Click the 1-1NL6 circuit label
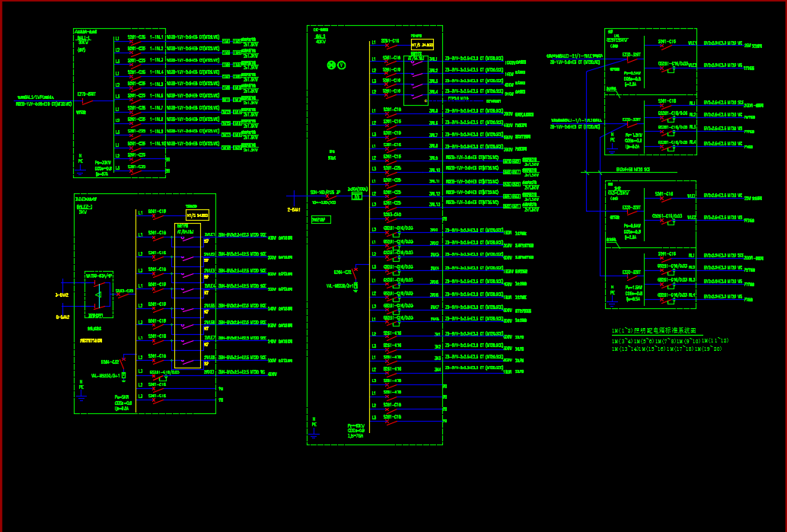787x532 pixels. click(157, 97)
